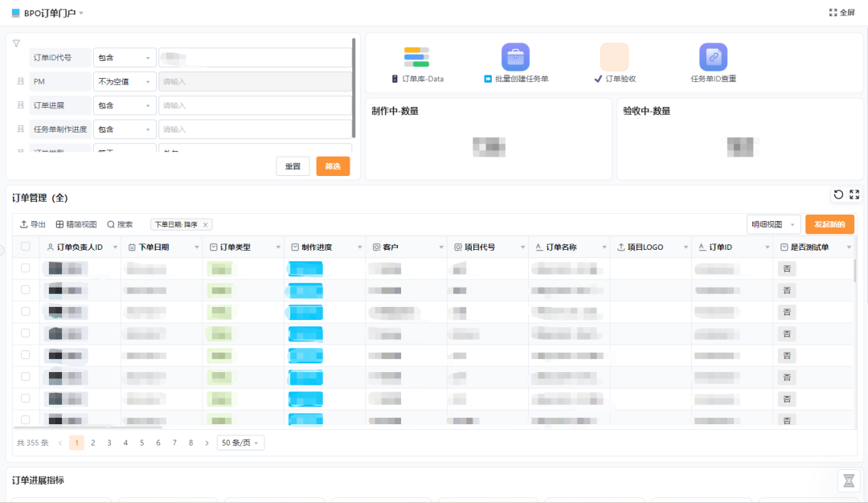Click the 导出 export icon
Image resolution: width=868 pixels, height=503 pixels.
[x=24, y=225]
